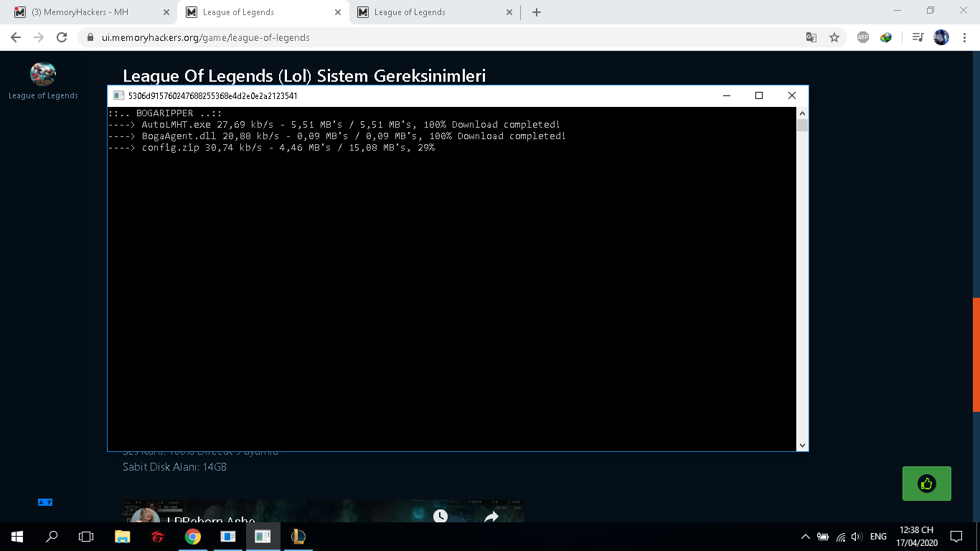
Task: Open the Wi-Fi network tray icon
Action: point(840,536)
